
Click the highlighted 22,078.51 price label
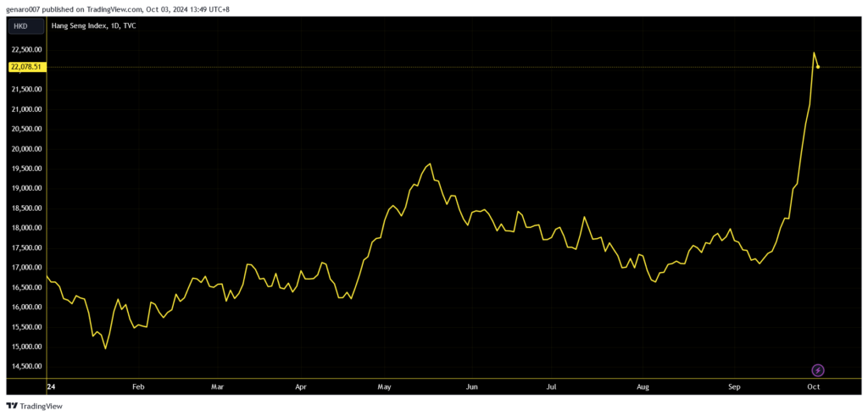click(x=25, y=67)
